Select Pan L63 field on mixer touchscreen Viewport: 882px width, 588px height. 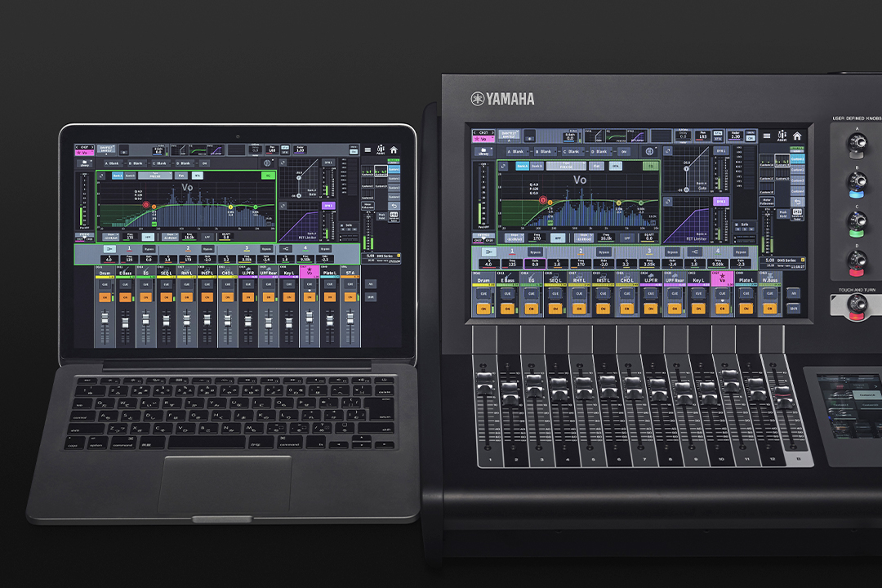[702, 135]
